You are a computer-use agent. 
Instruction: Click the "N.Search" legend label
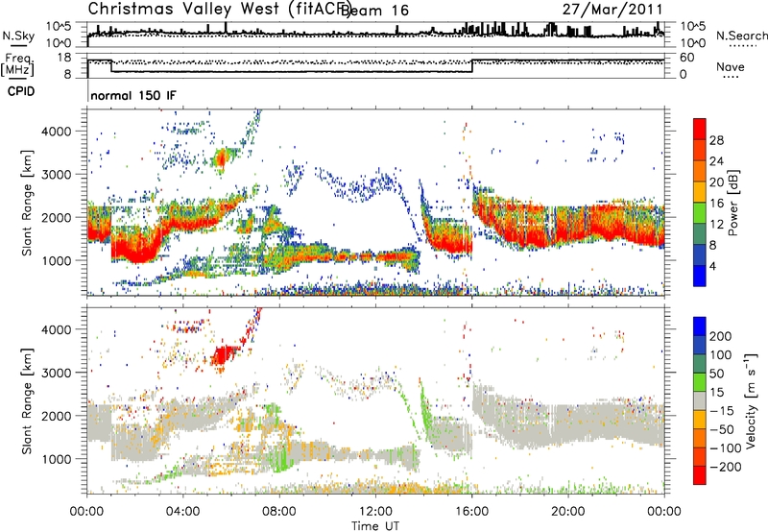pos(741,36)
